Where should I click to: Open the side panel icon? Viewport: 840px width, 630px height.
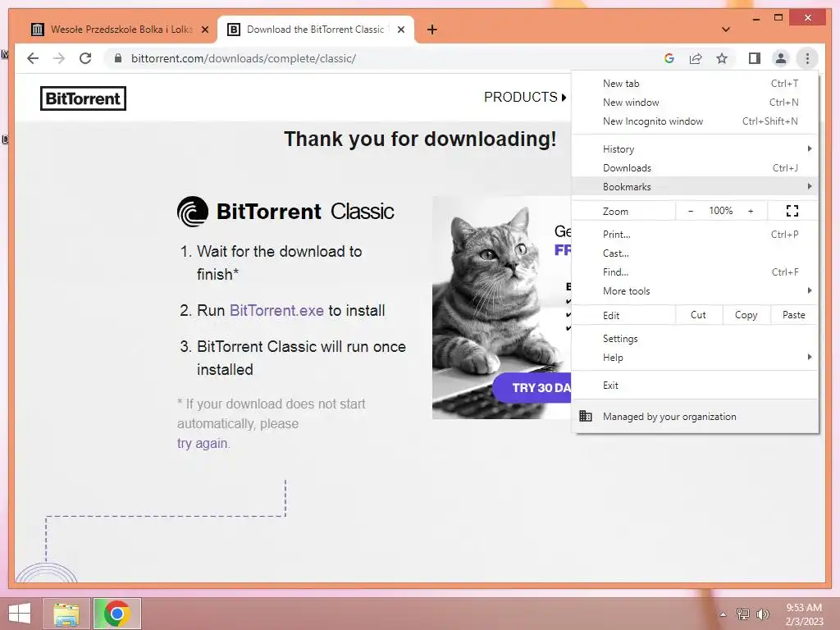click(755, 58)
